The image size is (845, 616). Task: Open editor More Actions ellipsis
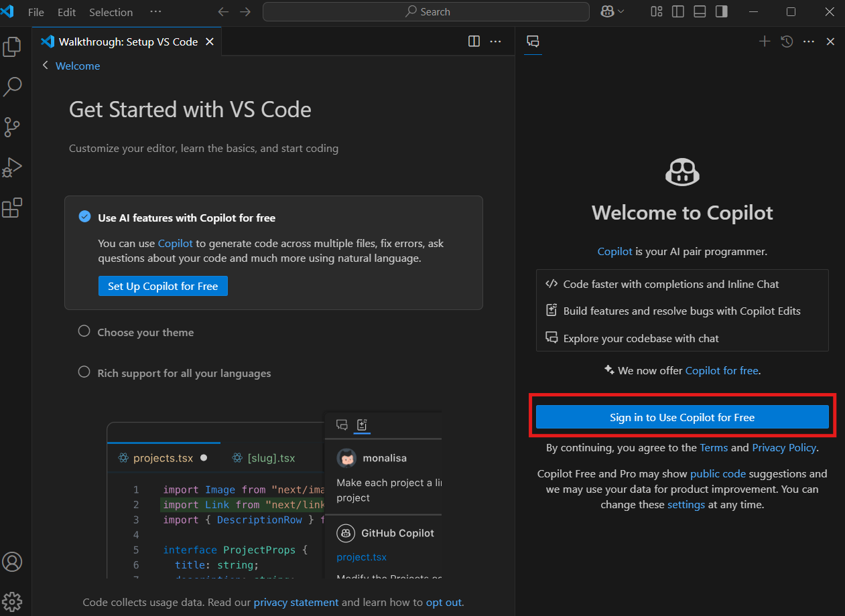point(495,42)
